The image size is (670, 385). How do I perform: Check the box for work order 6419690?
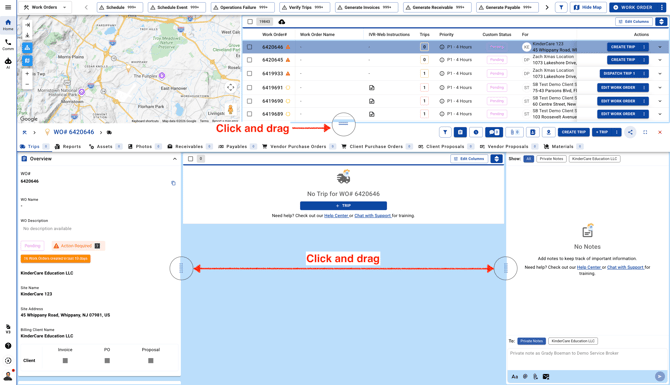250,101
